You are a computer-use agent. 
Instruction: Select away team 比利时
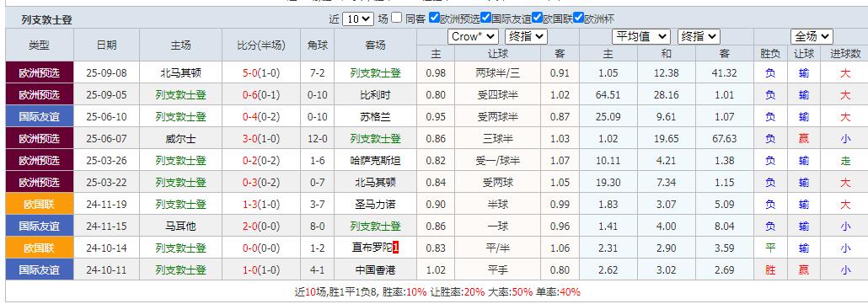click(375, 95)
